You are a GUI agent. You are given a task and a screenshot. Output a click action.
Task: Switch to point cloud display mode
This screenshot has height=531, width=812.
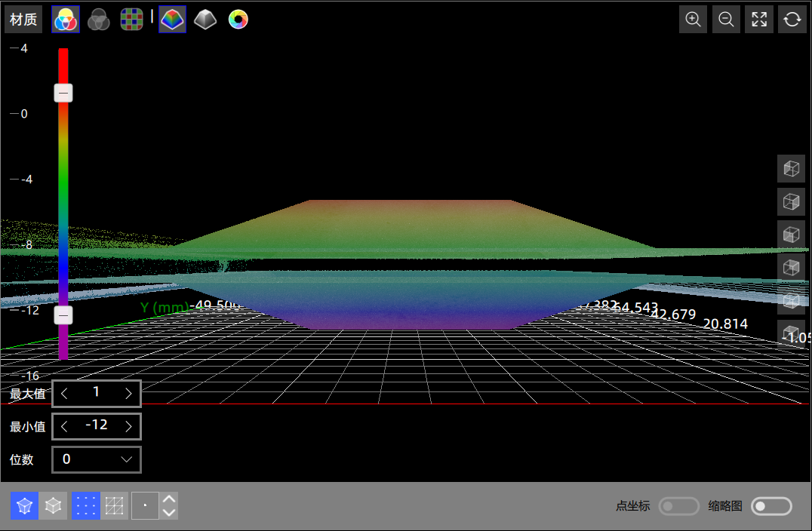click(x=85, y=505)
